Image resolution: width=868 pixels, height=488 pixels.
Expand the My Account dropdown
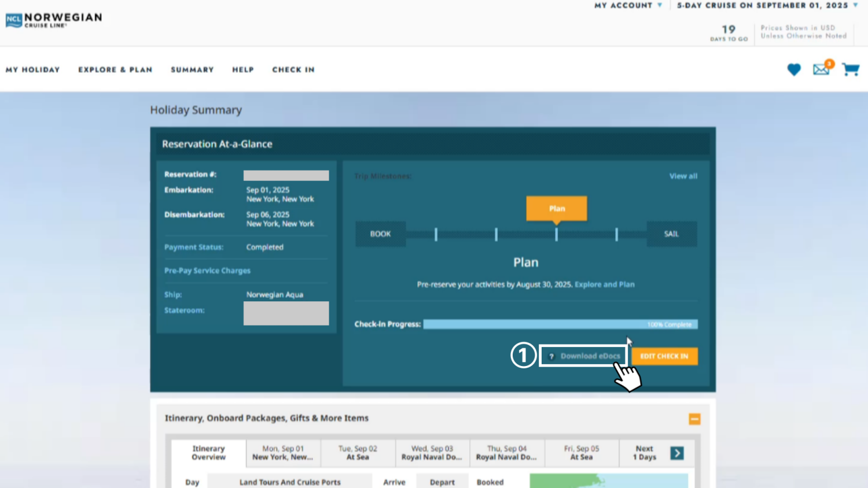[x=628, y=5]
